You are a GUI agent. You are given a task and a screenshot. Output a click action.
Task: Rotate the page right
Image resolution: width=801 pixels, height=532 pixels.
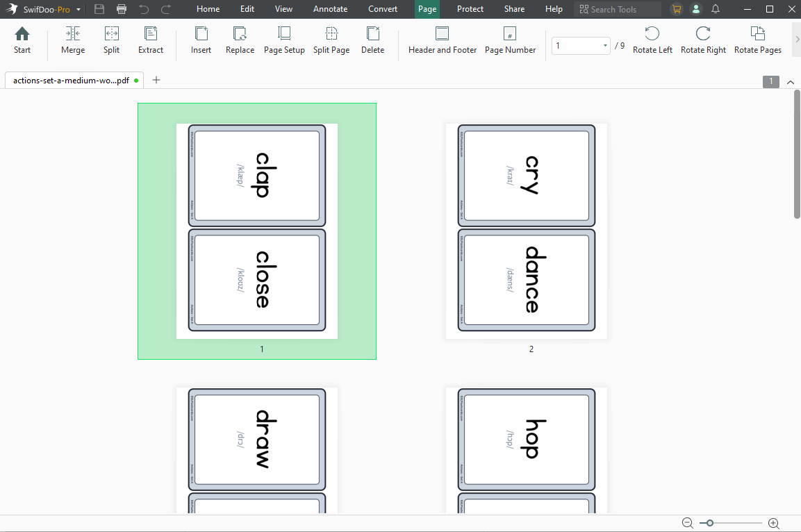click(704, 40)
